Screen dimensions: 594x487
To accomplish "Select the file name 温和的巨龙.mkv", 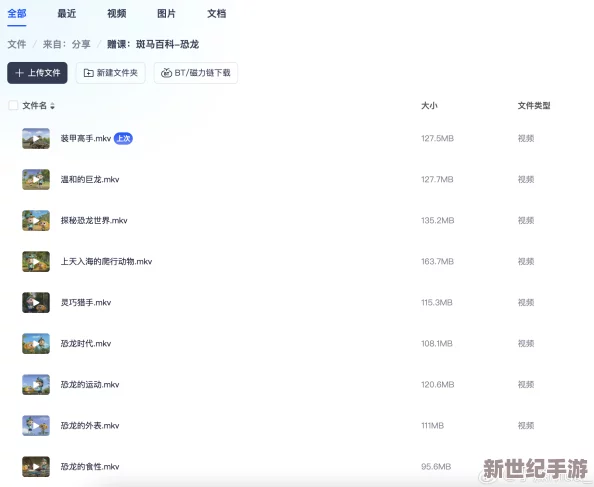I will coord(90,180).
